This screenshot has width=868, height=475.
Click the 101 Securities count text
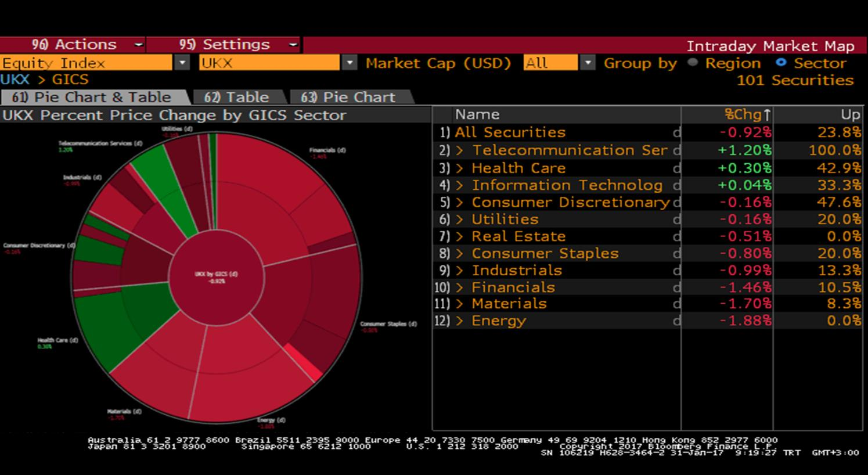pos(795,80)
